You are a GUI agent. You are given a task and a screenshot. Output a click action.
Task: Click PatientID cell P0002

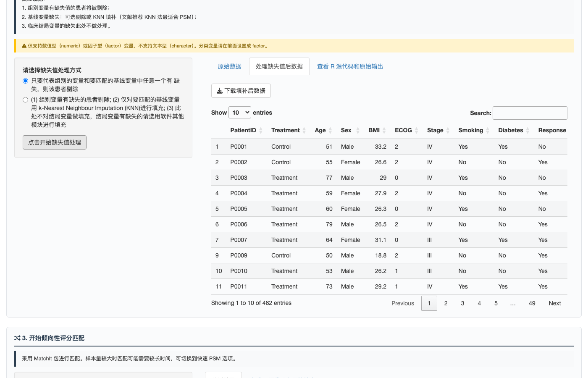(x=239, y=162)
